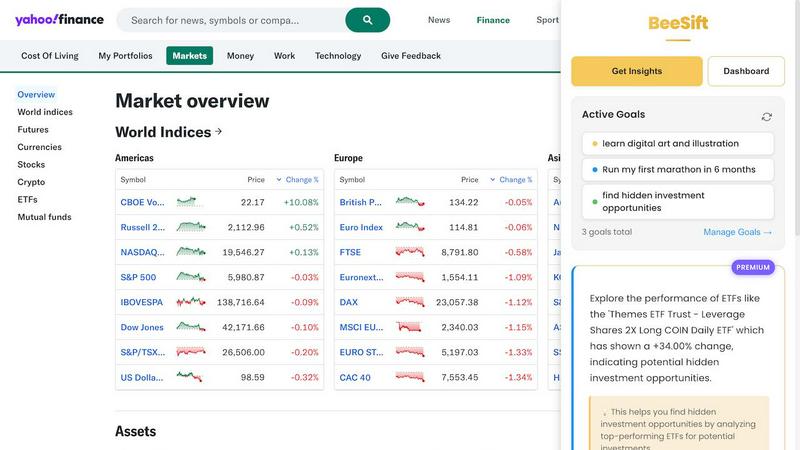This screenshot has width=800, height=450.
Task: Open the Dow Jones symbol link
Action: [x=142, y=327]
